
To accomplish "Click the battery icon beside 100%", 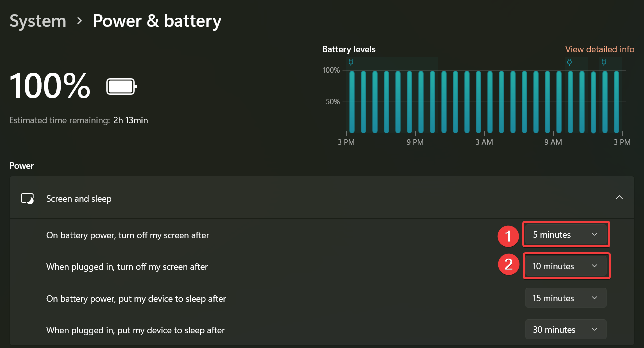I will tap(121, 87).
